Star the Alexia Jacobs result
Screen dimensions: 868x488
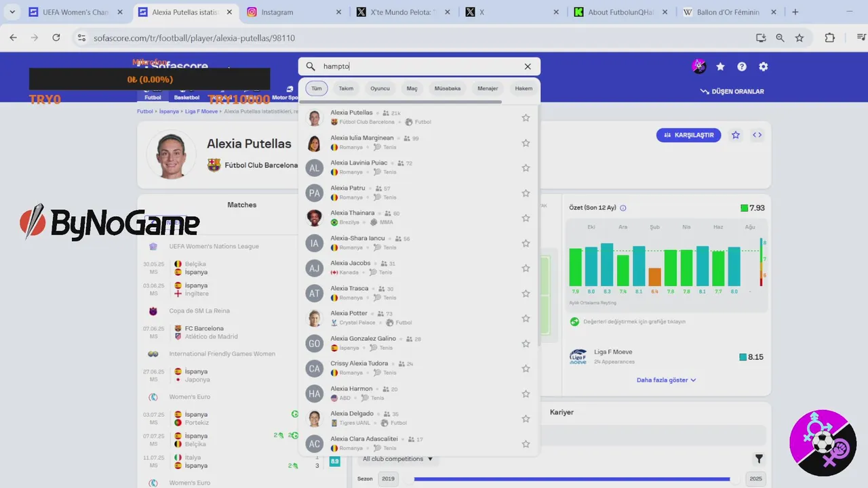click(526, 268)
